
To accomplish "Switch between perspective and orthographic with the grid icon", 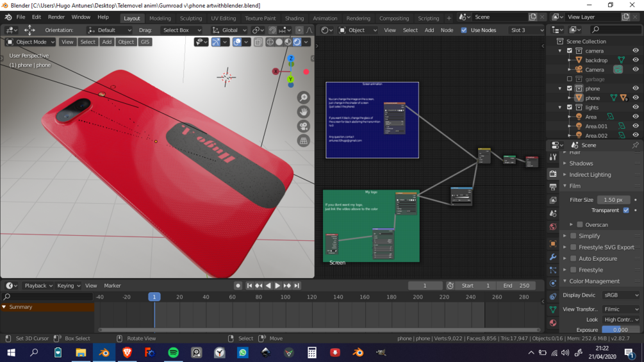I will 304,141.
